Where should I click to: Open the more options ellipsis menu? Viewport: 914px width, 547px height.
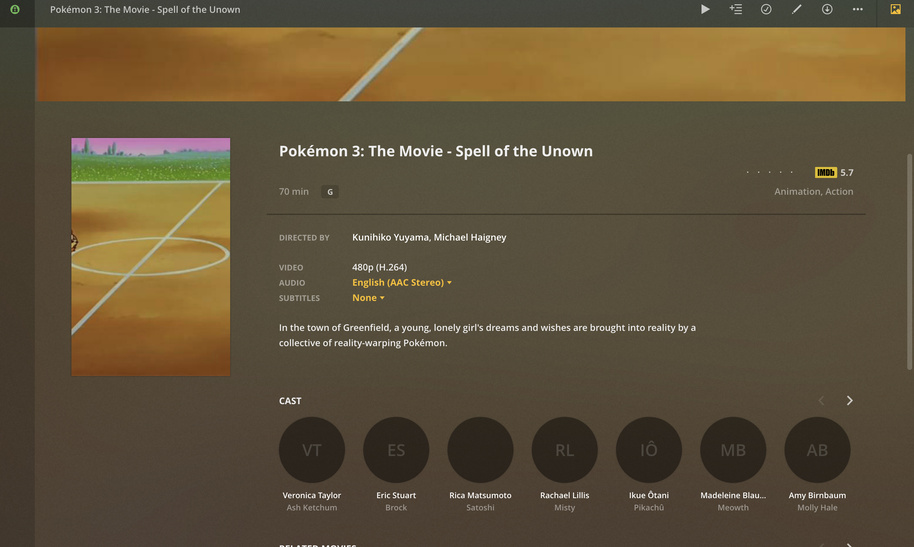tap(857, 9)
